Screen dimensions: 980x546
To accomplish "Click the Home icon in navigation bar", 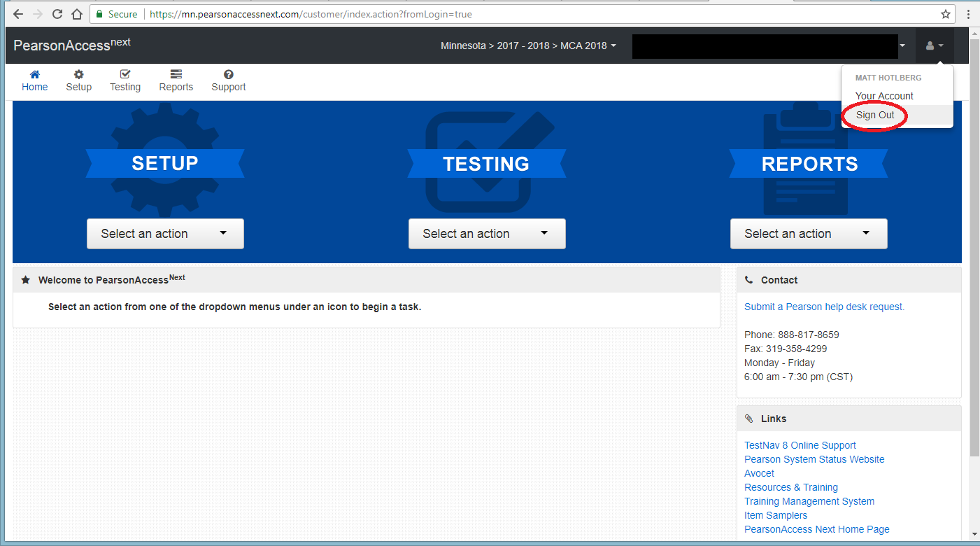I will pyautogui.click(x=34, y=75).
